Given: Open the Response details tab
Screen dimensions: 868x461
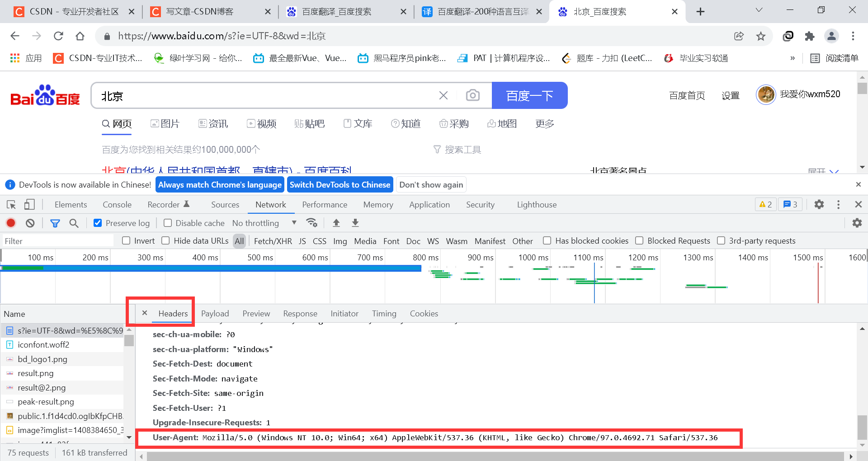Looking at the screenshot, I should [x=300, y=313].
